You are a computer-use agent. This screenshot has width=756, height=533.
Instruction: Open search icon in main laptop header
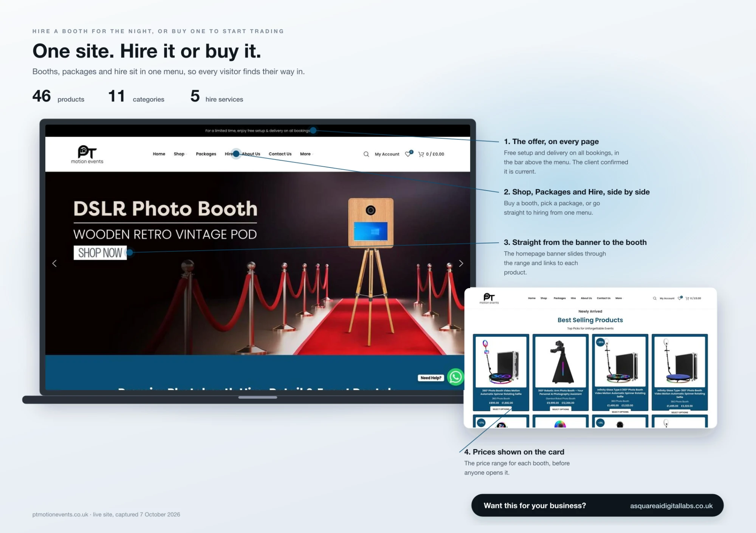pos(366,154)
